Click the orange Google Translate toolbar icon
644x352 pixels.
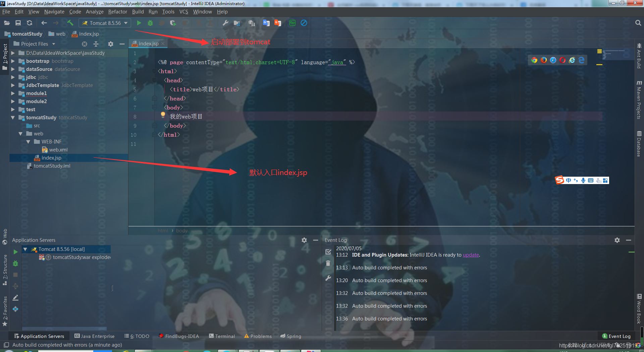coord(278,23)
